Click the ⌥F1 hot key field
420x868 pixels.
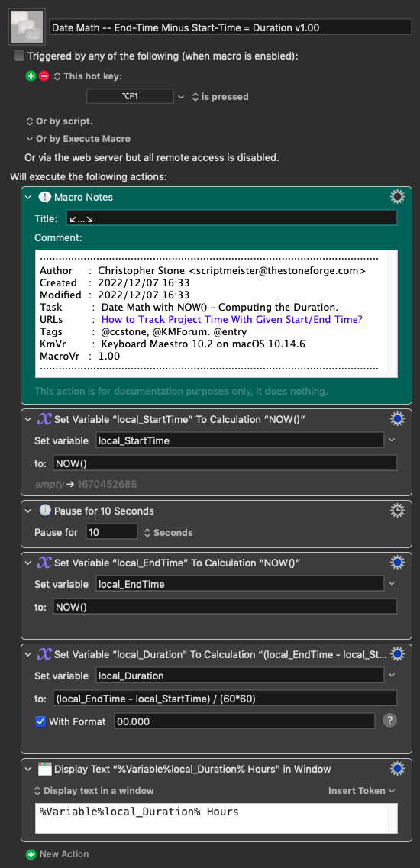[131, 97]
